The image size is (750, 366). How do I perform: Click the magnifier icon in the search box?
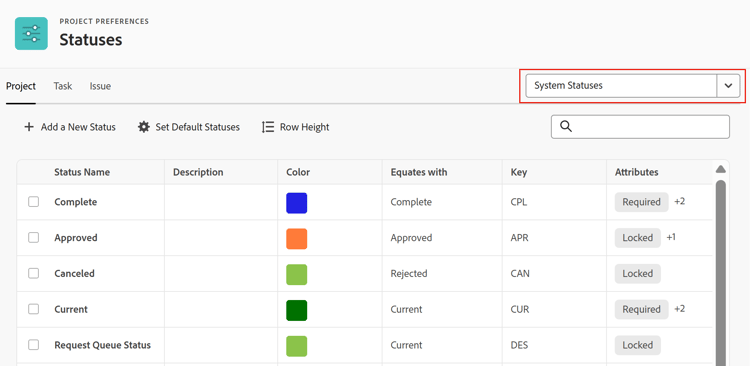566,126
